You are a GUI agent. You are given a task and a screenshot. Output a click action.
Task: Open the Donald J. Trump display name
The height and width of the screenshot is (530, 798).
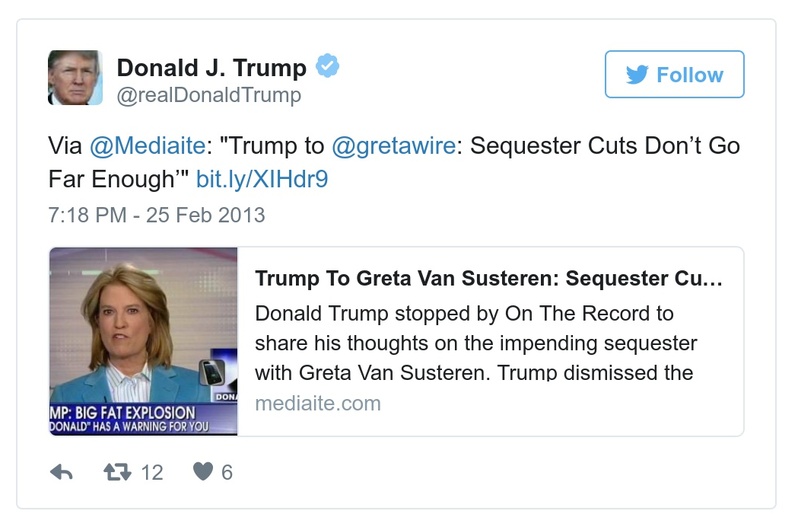pos(211,68)
